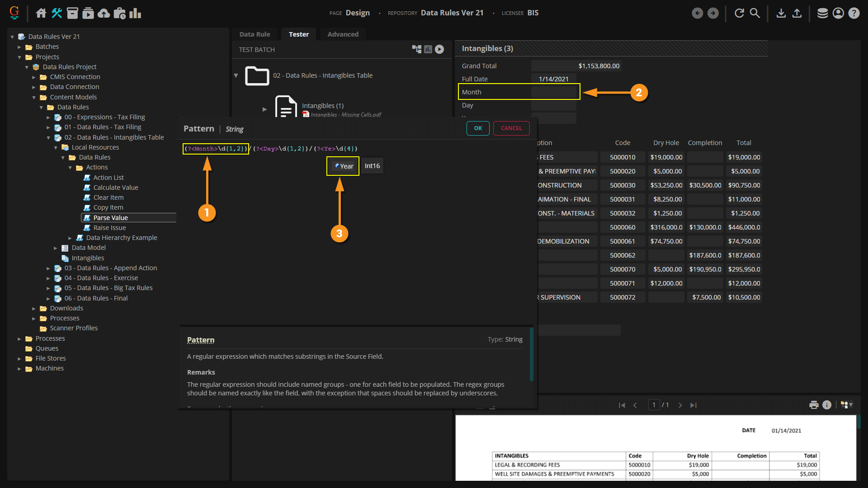
Task: Click the Month field input
Action: (553, 92)
